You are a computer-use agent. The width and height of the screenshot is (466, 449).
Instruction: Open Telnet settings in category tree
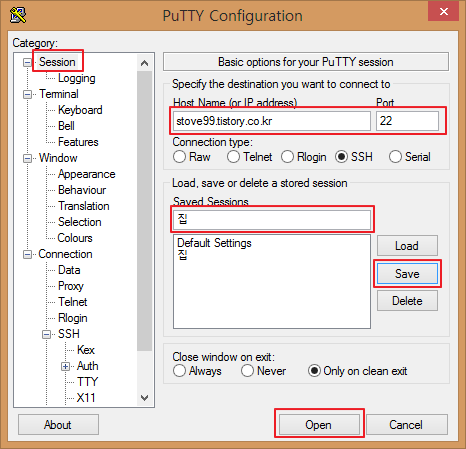coord(73,302)
